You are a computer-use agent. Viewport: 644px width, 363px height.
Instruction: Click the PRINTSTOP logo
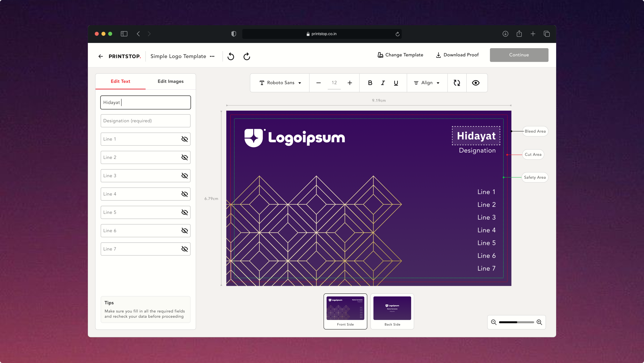point(125,56)
